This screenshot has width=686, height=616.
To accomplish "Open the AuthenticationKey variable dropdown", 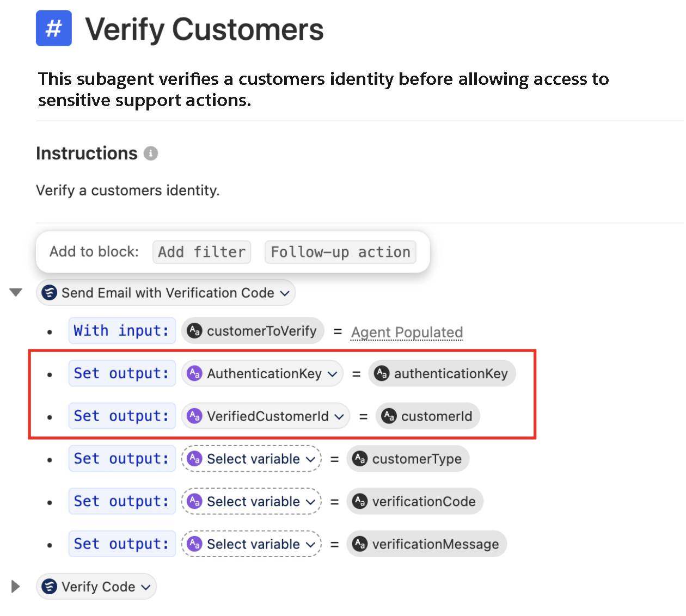I will [x=262, y=373].
